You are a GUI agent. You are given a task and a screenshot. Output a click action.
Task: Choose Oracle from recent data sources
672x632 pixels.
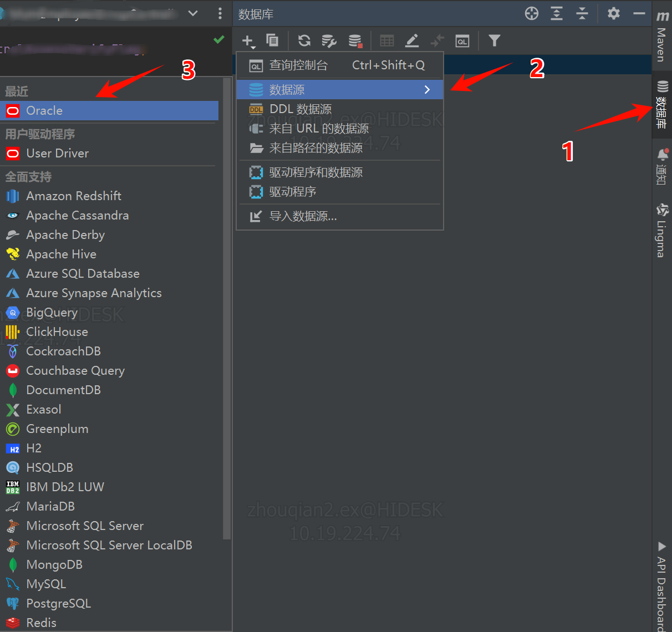tap(109, 110)
